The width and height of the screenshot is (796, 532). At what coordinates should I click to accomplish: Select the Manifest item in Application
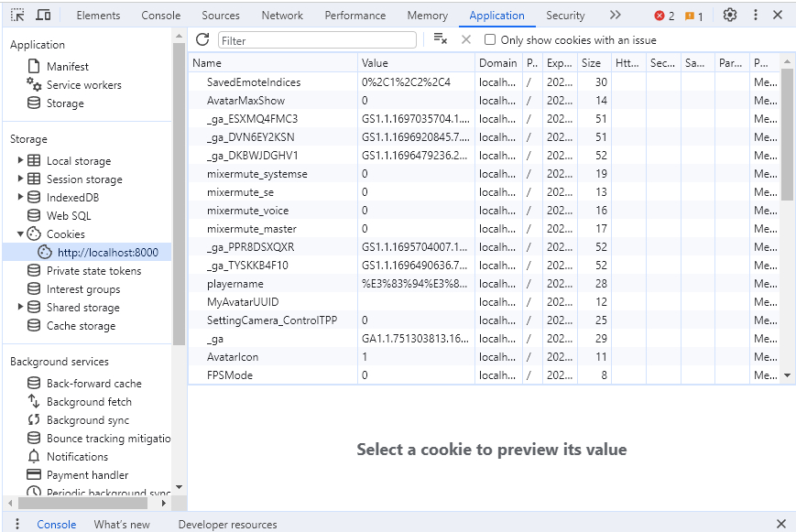68,67
